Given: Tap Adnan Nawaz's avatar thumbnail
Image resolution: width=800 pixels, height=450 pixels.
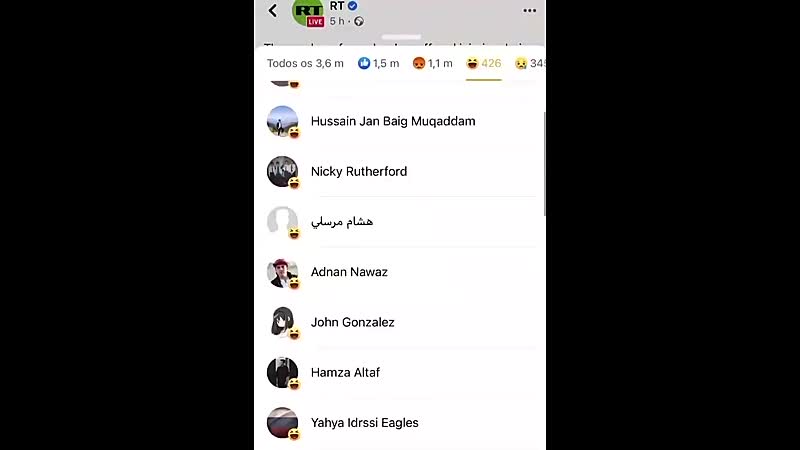Looking at the screenshot, I should click(x=282, y=272).
